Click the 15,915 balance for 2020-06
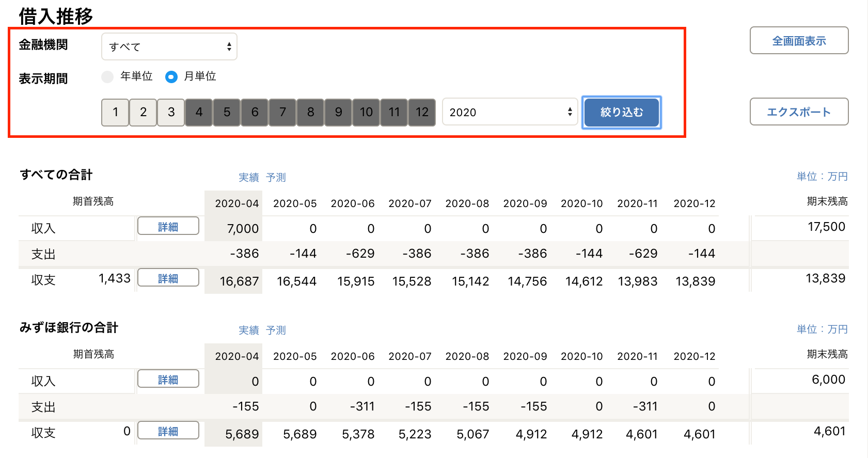 356,281
